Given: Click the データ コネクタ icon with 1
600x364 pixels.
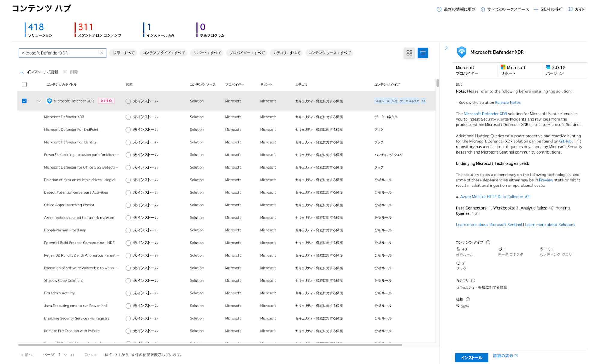Looking at the screenshot, I should tap(500, 249).
